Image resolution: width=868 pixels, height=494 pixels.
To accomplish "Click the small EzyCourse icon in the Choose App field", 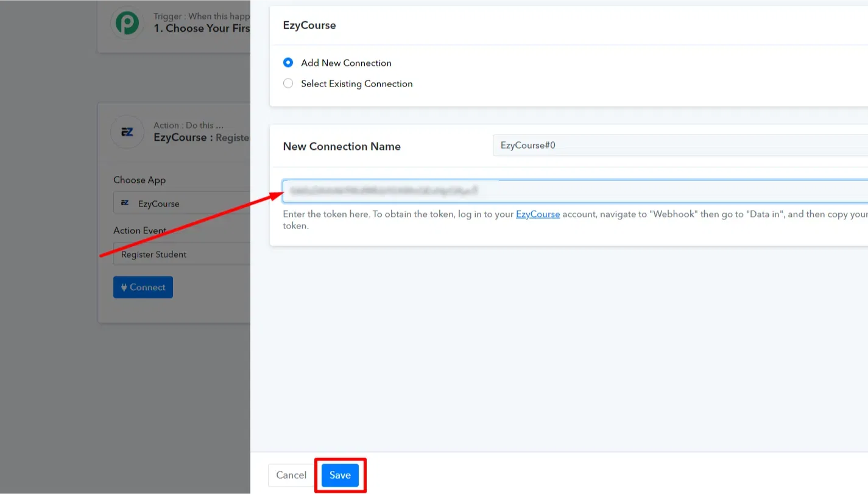I will [x=125, y=203].
